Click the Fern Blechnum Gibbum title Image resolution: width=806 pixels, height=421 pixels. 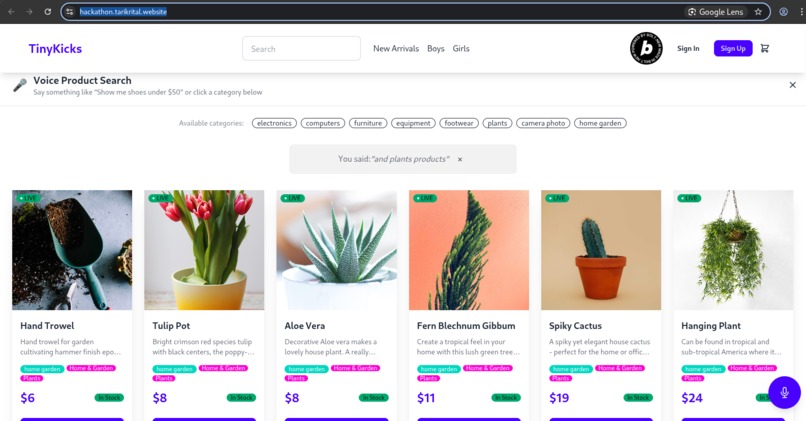[x=466, y=326]
